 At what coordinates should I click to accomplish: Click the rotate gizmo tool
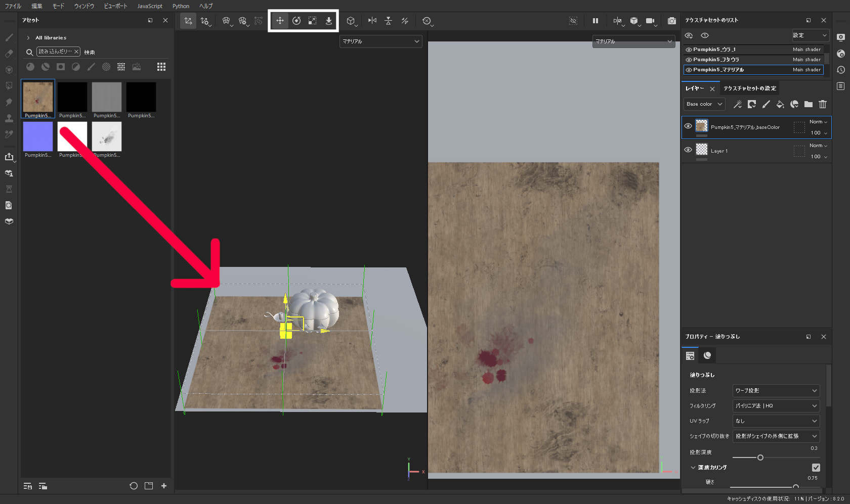pyautogui.click(x=296, y=21)
